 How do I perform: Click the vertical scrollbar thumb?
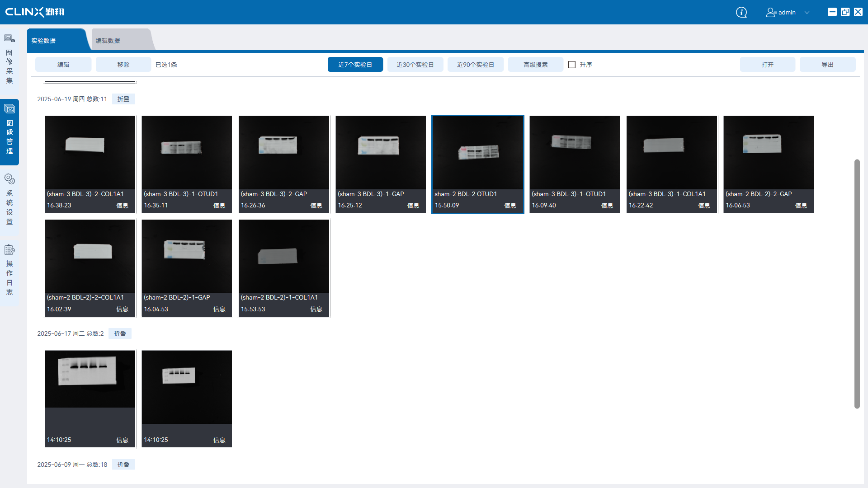tap(857, 283)
